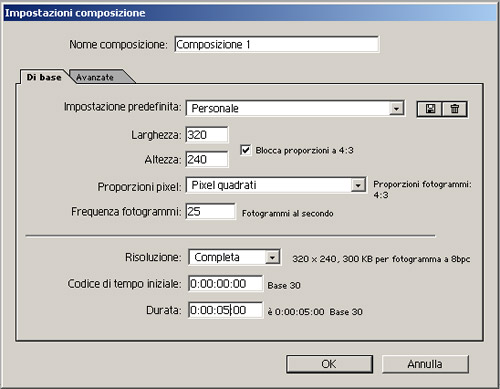Image resolution: width=500 pixels, height=389 pixels.
Task: Click the Nome composizione text field
Action: [x=276, y=44]
